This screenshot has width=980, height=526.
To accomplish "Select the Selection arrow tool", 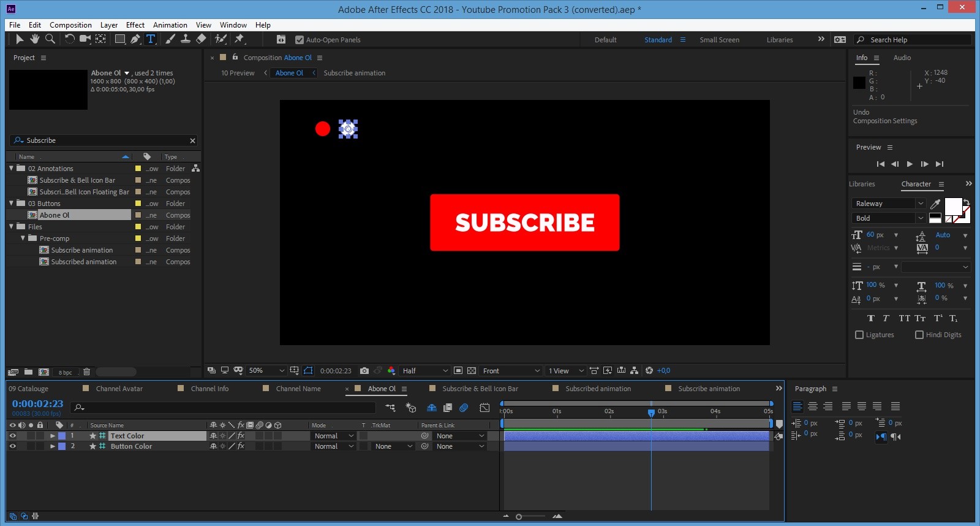I will (20, 39).
